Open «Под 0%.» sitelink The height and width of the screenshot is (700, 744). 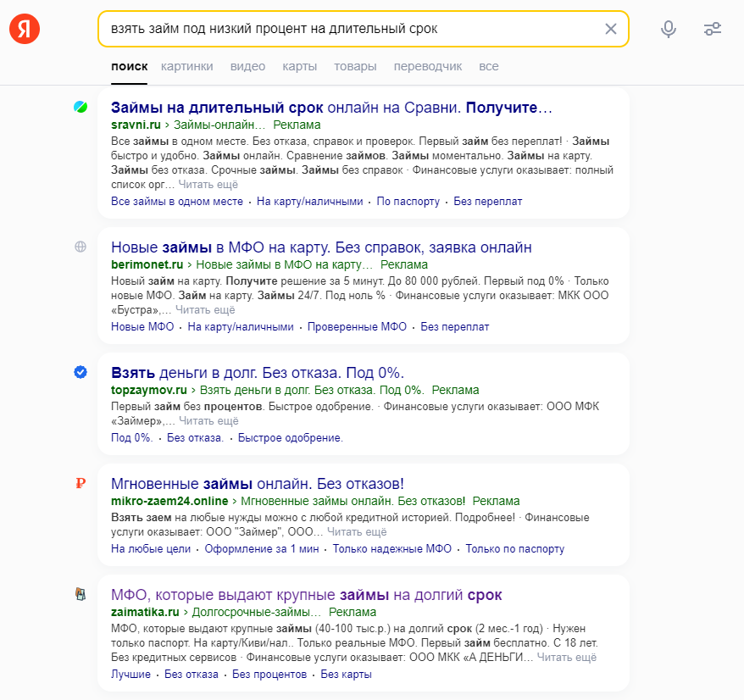point(132,437)
